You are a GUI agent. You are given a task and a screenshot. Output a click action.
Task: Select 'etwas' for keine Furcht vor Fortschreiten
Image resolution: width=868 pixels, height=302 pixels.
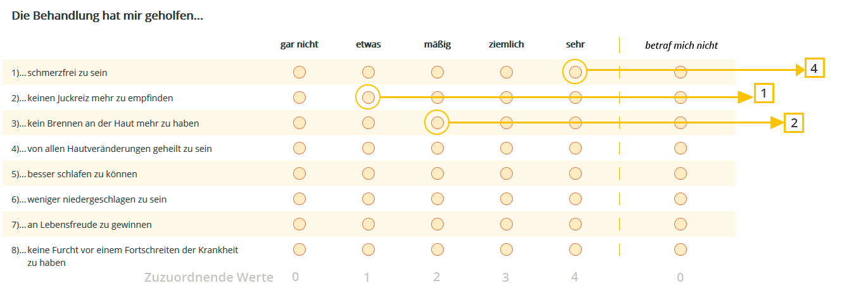(x=368, y=249)
